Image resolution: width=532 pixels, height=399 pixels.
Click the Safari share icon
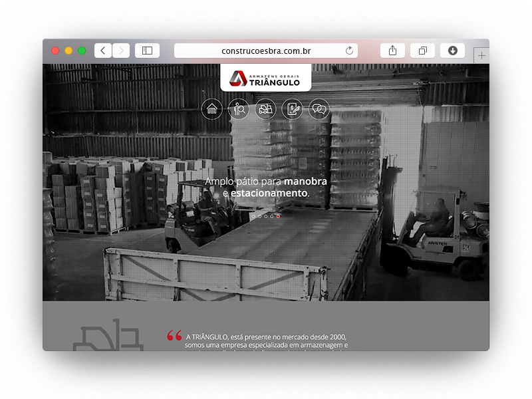[x=392, y=51]
